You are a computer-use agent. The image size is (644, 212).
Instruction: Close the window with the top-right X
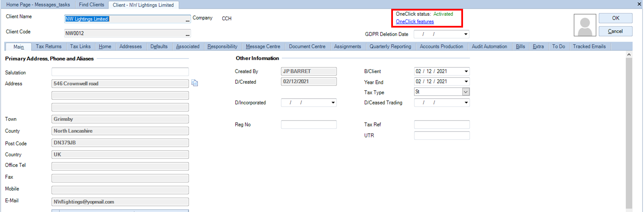pyautogui.click(x=639, y=4)
